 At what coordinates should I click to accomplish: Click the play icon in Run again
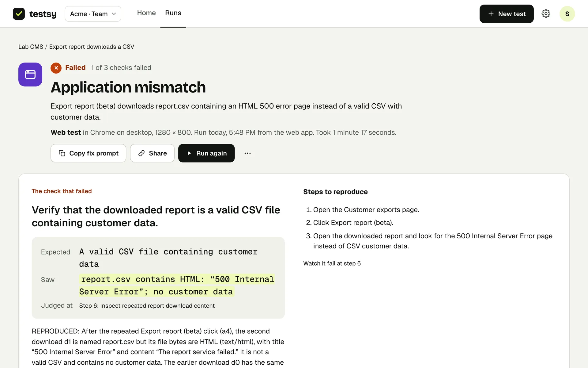point(189,153)
